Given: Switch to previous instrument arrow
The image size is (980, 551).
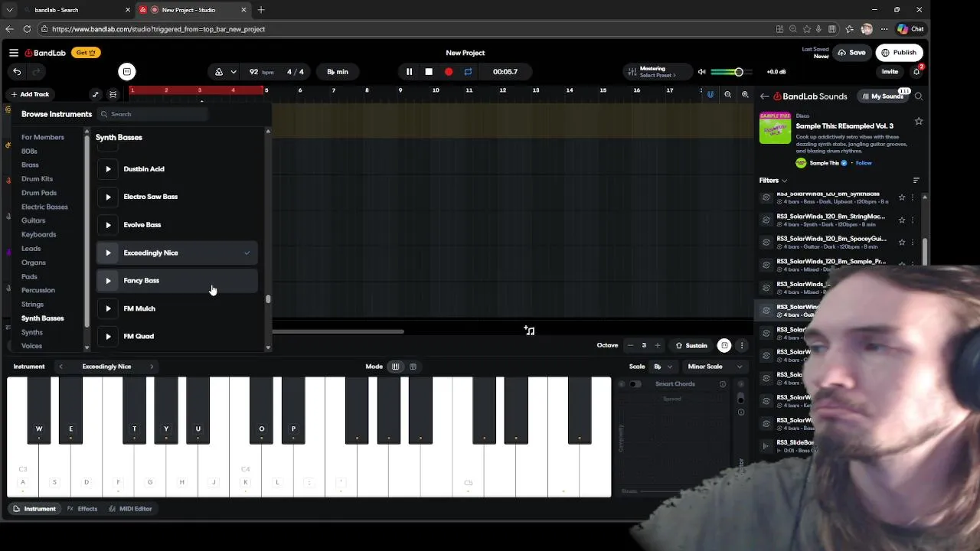Looking at the screenshot, I should [60, 367].
